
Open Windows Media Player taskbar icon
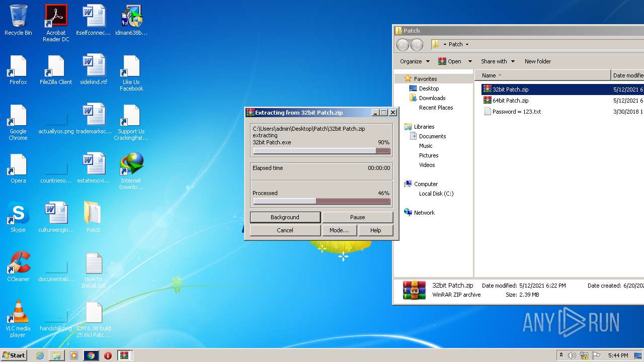tap(74, 355)
